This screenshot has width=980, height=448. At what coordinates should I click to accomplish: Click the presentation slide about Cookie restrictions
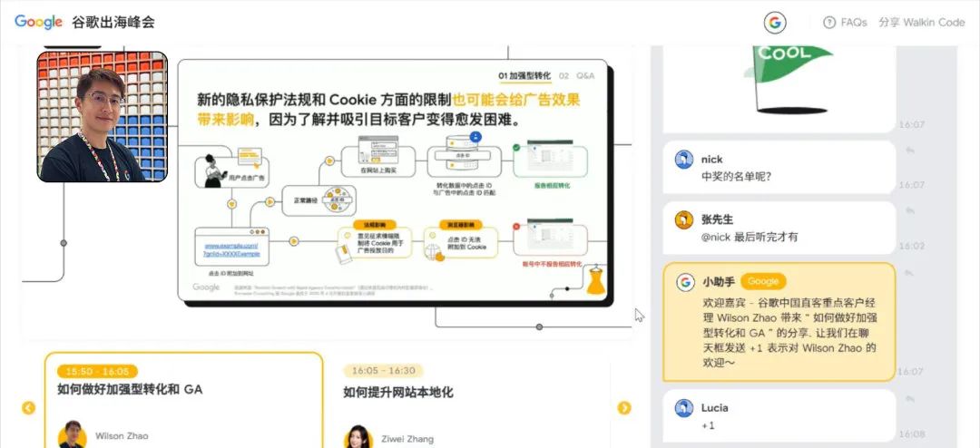393,180
